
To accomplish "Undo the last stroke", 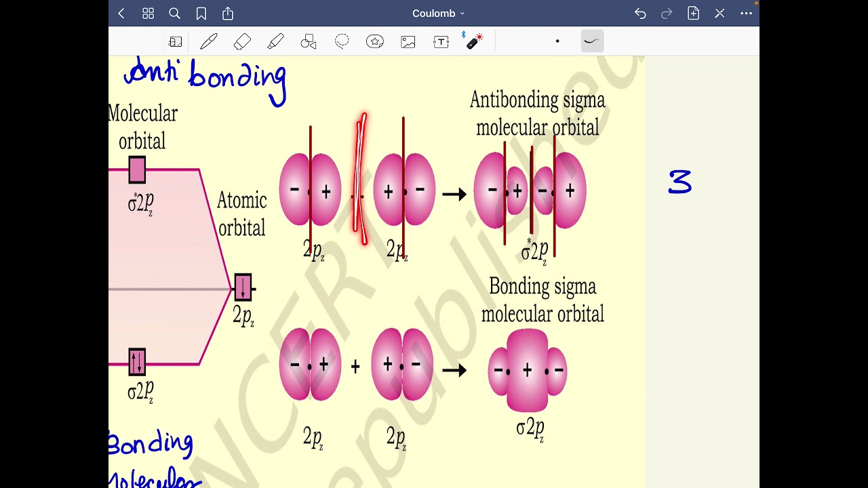I will click(640, 14).
